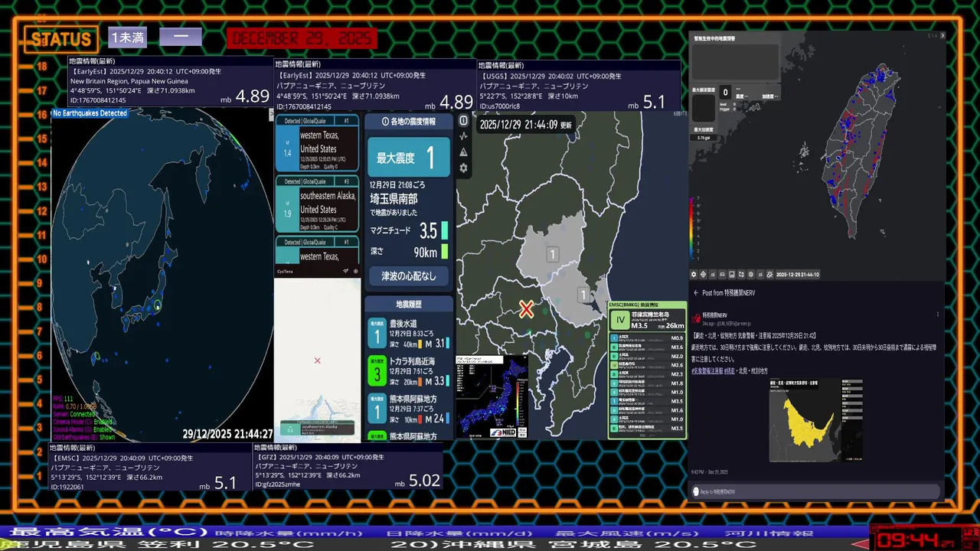The image size is (980, 551).
Task: Click the 29/12/2025 21:44:27 globe timestamp
Action: (x=227, y=434)
